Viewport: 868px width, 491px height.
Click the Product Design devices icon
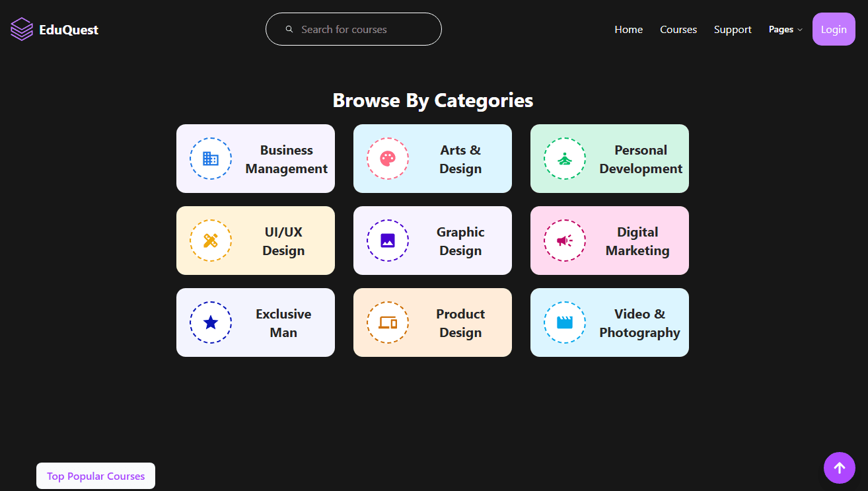click(388, 322)
